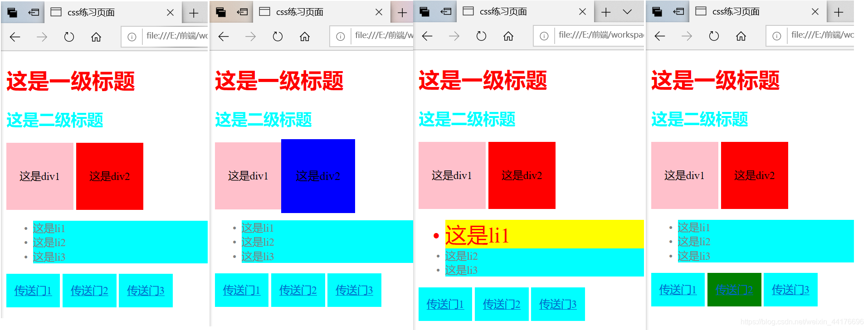Viewport: 868px width, 330px height.
Task: Refresh the window showing the blue div2
Action: coord(278,37)
